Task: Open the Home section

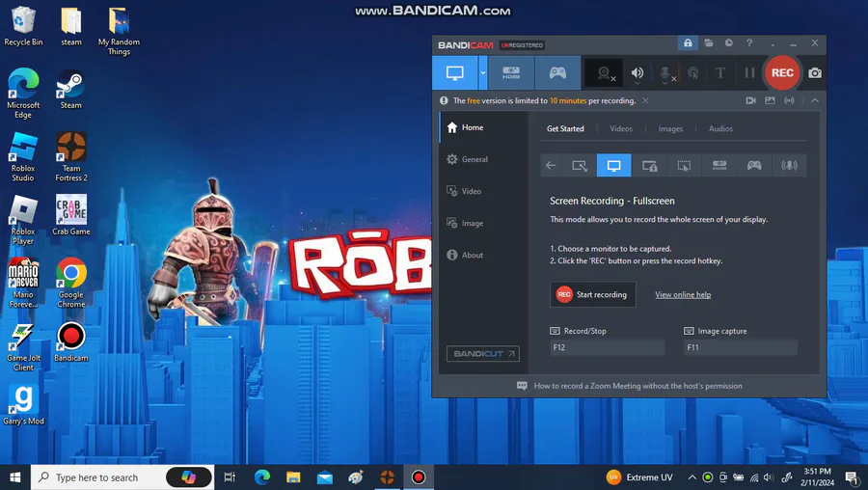Action: tap(483, 127)
